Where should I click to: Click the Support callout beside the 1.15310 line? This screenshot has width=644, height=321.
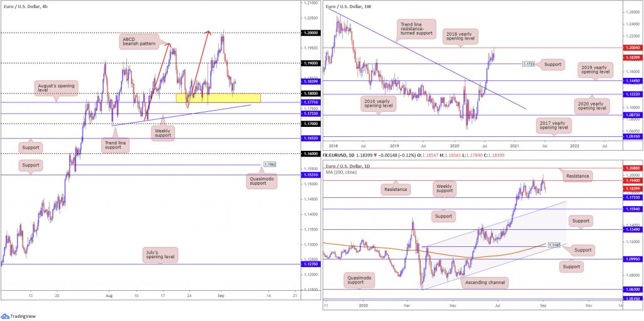(31, 165)
